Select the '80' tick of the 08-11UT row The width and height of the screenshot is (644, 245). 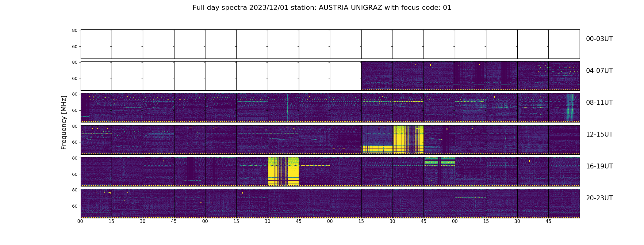tap(75, 94)
